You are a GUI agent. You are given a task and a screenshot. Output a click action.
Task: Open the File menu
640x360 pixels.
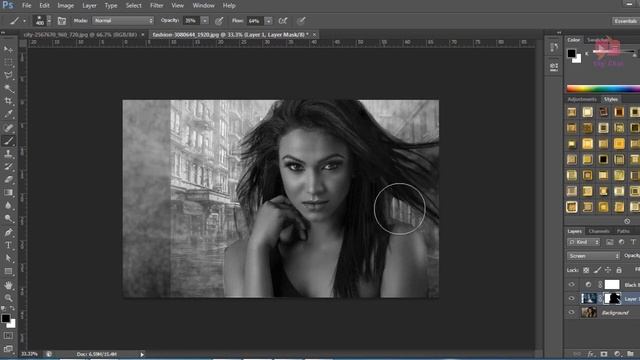pyautogui.click(x=27, y=6)
